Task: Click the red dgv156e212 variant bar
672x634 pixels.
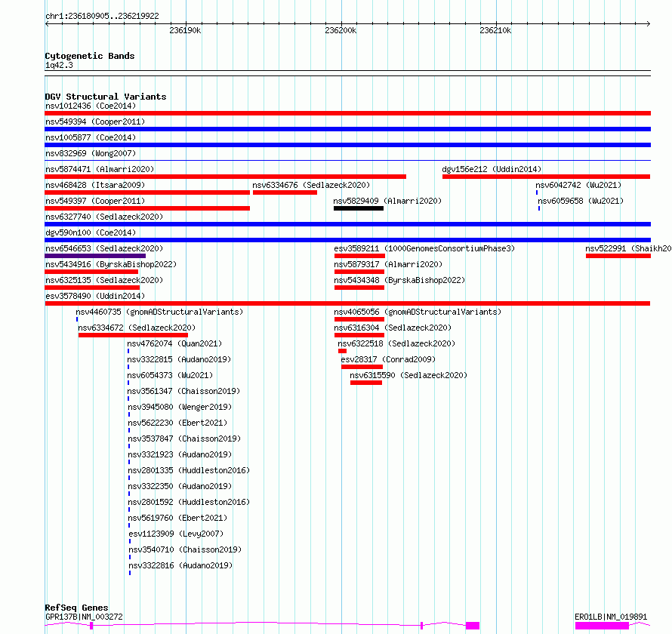Action: pyautogui.click(x=546, y=177)
